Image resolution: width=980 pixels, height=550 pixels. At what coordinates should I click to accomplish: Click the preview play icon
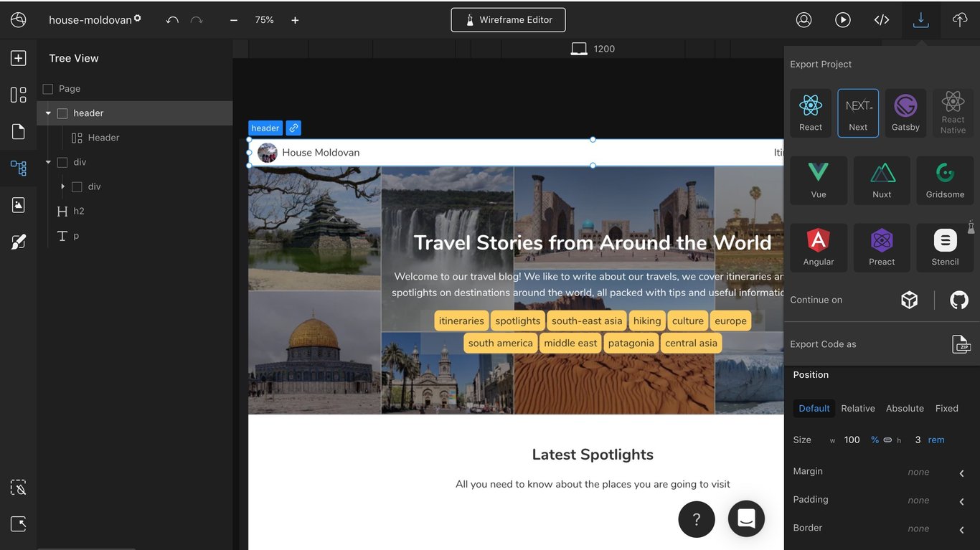[843, 20]
